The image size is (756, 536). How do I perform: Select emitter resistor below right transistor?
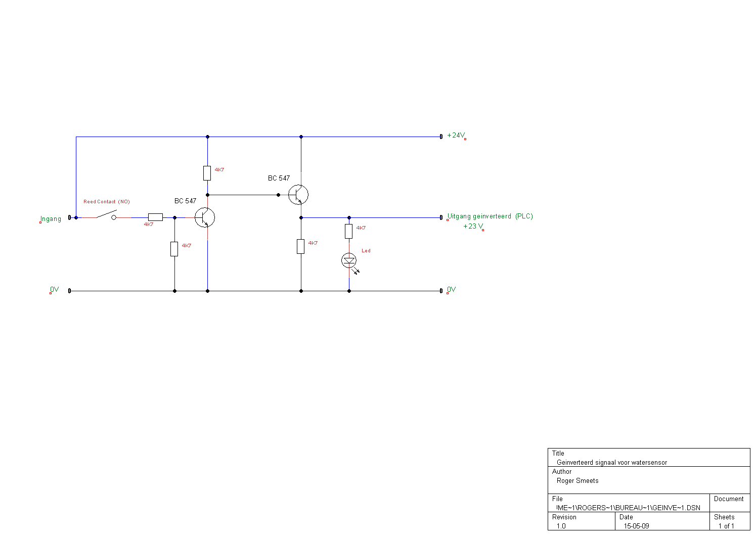pos(301,246)
